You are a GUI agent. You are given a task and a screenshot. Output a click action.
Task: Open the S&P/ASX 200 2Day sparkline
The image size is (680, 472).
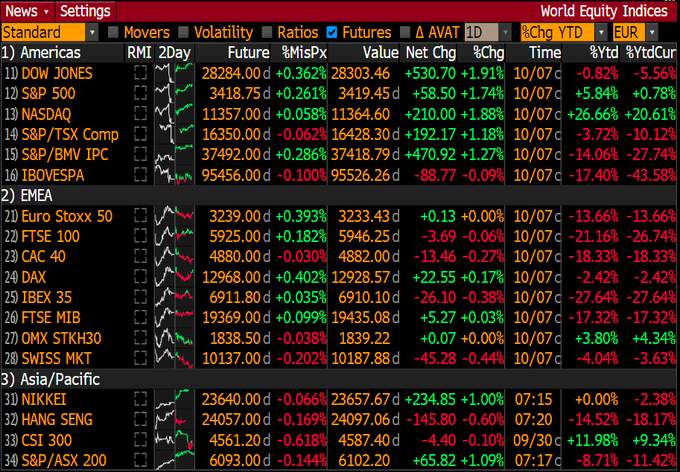pos(174,460)
